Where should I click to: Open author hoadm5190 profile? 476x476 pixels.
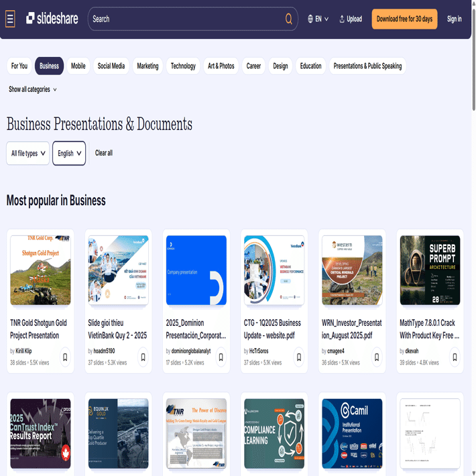point(104,351)
